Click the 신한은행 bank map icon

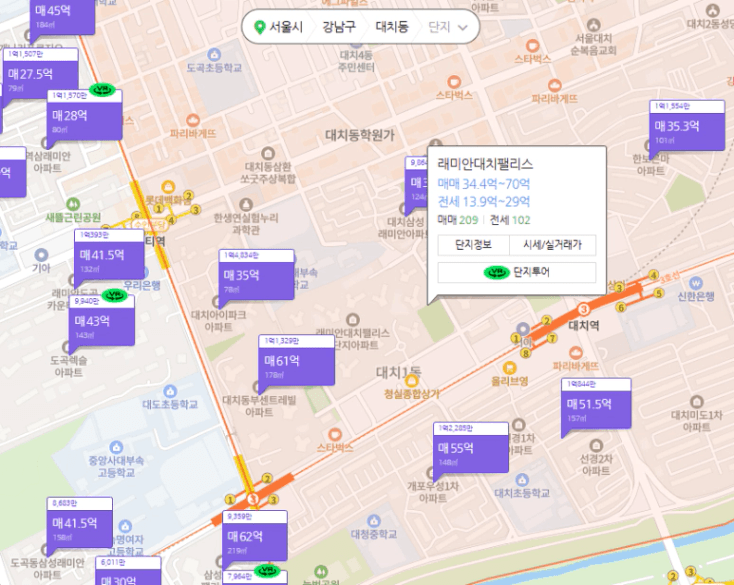[693, 281]
